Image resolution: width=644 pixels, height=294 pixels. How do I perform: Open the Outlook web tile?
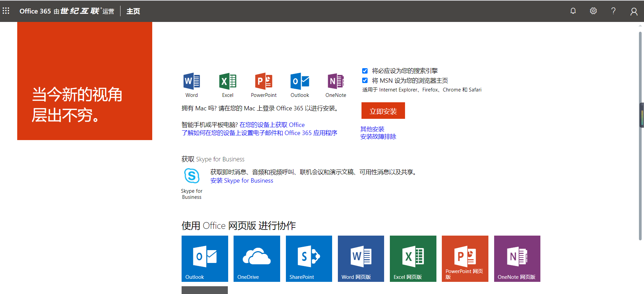pyautogui.click(x=205, y=259)
